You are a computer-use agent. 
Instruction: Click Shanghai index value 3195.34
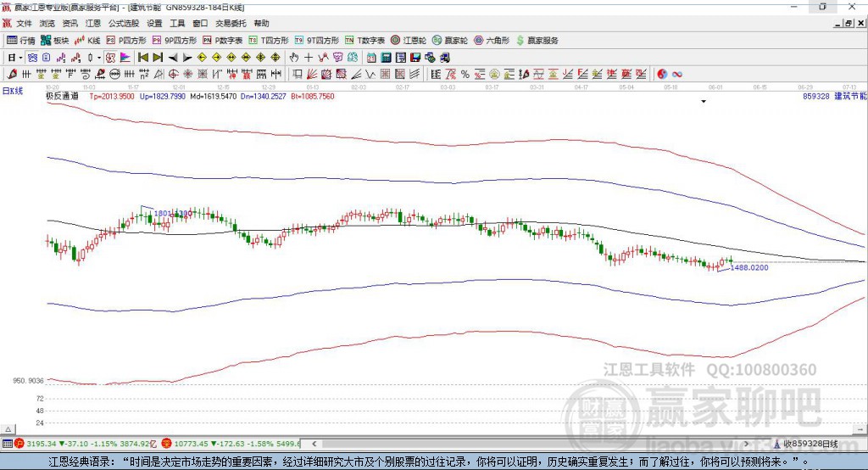[x=42, y=444]
